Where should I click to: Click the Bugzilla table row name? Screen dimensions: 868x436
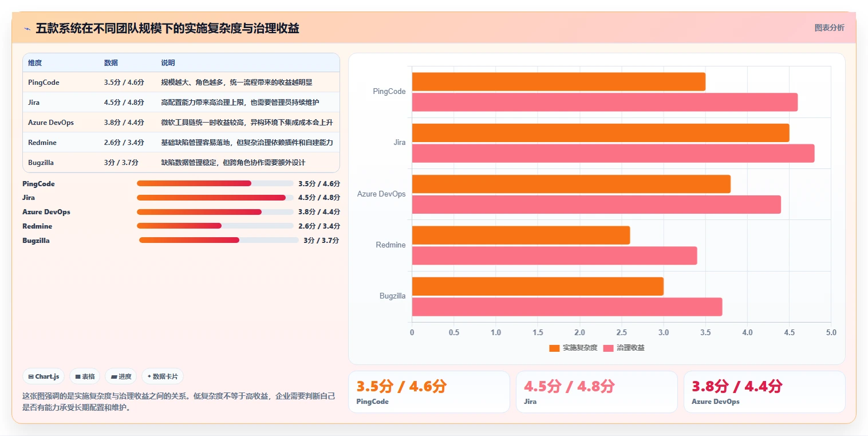pyautogui.click(x=41, y=163)
